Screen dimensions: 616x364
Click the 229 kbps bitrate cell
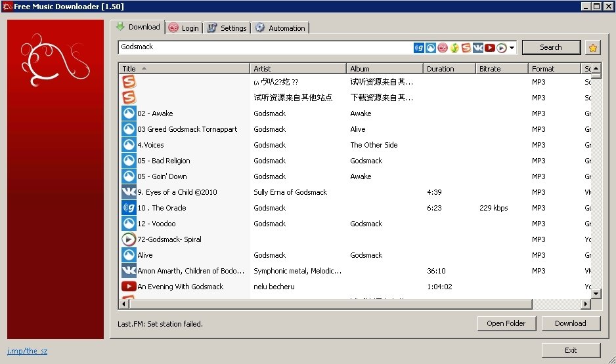(493, 207)
